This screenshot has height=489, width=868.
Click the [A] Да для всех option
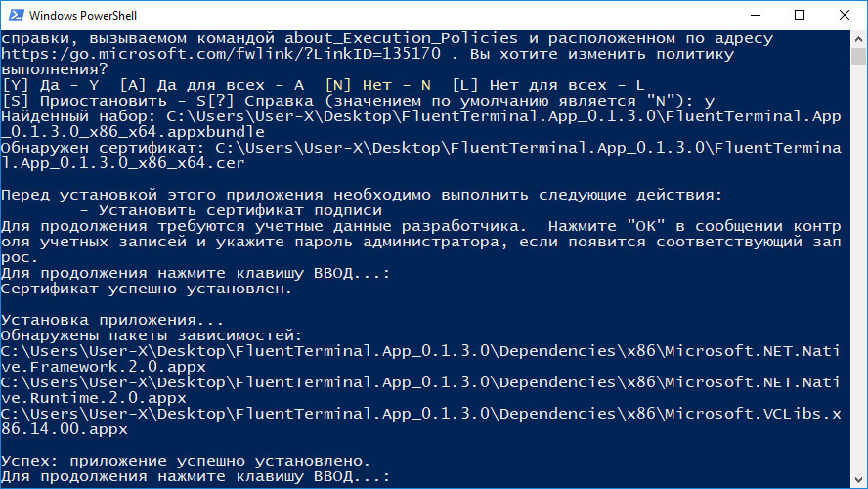click(212, 85)
